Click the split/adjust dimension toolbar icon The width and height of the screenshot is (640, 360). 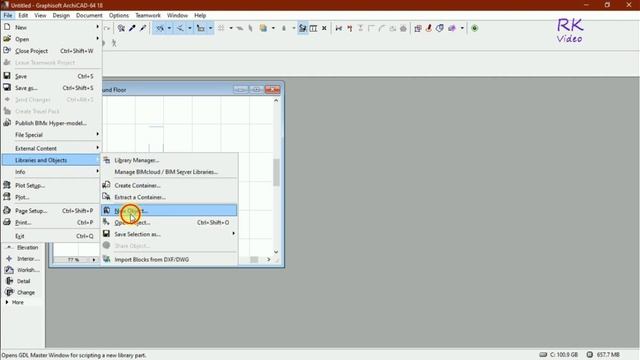[338, 28]
